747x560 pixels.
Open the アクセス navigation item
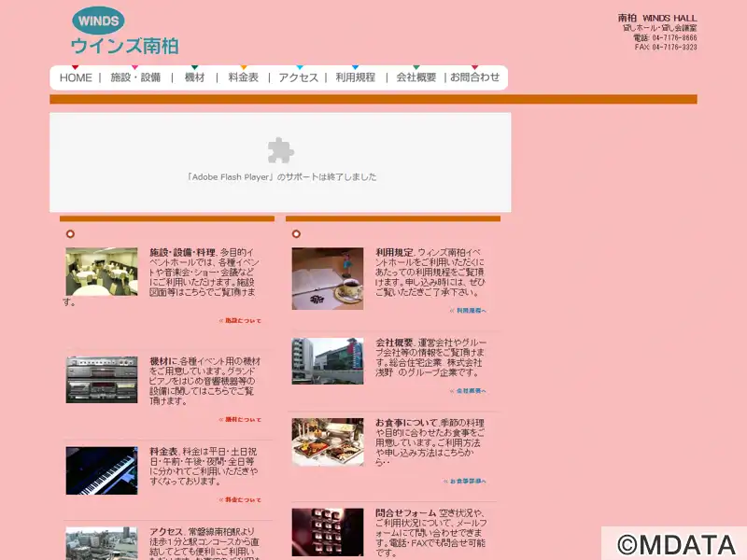pos(298,77)
